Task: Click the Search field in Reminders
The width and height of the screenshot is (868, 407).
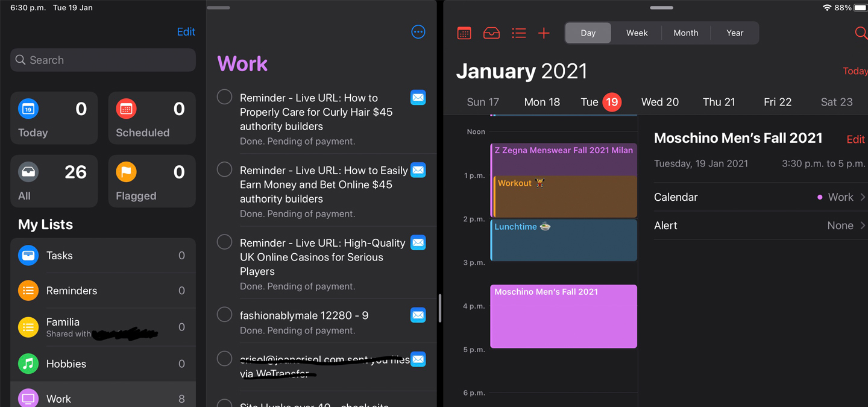Action: (x=102, y=60)
